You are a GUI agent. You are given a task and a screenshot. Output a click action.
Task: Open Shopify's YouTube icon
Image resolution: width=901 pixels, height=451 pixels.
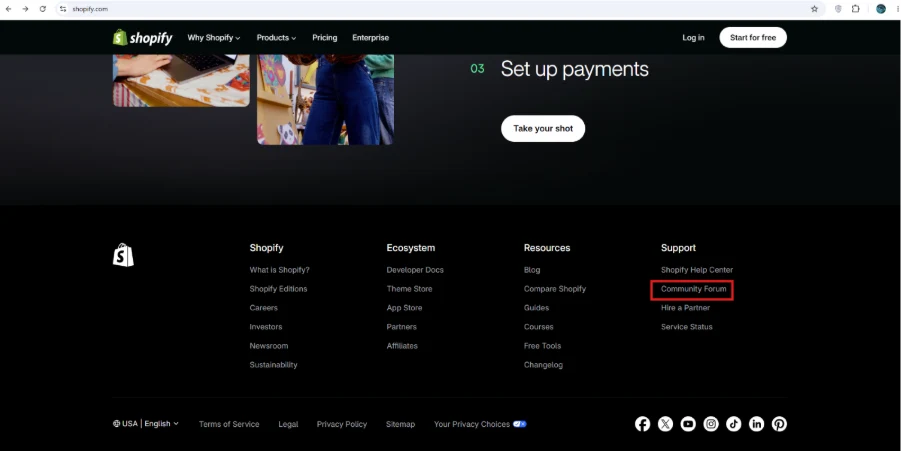tap(688, 424)
